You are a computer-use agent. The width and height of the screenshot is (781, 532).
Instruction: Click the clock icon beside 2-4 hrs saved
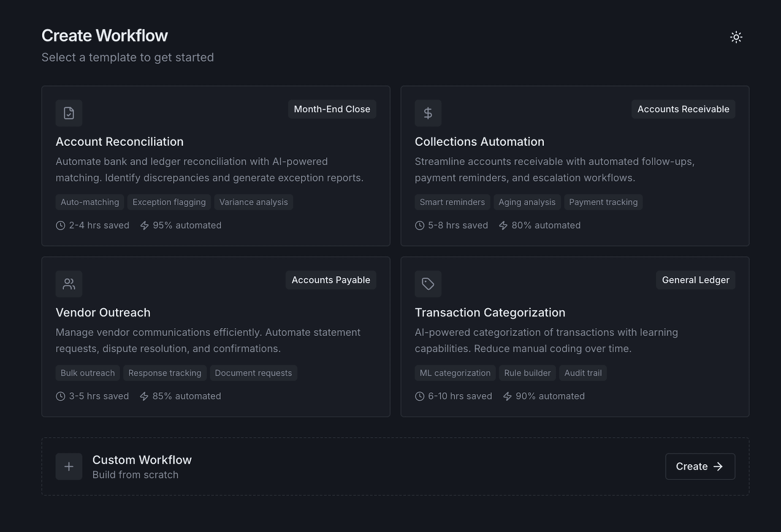(x=60, y=225)
